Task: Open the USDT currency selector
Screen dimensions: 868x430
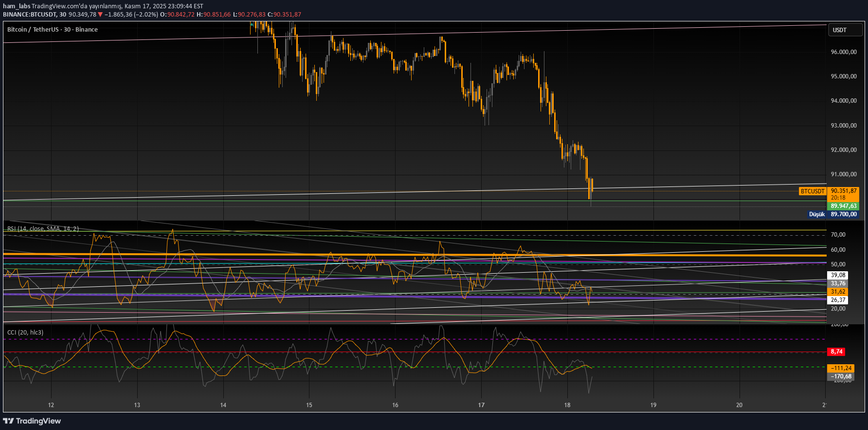Action: 845,30
